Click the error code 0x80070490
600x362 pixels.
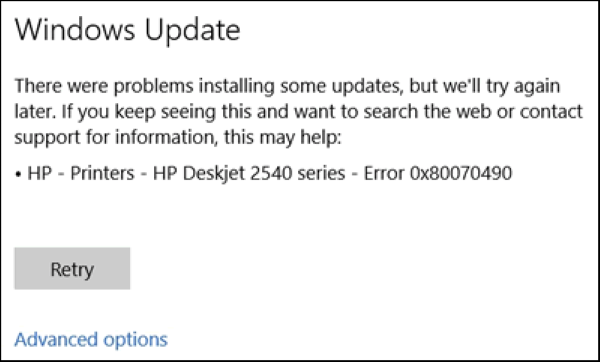pyautogui.click(x=461, y=173)
